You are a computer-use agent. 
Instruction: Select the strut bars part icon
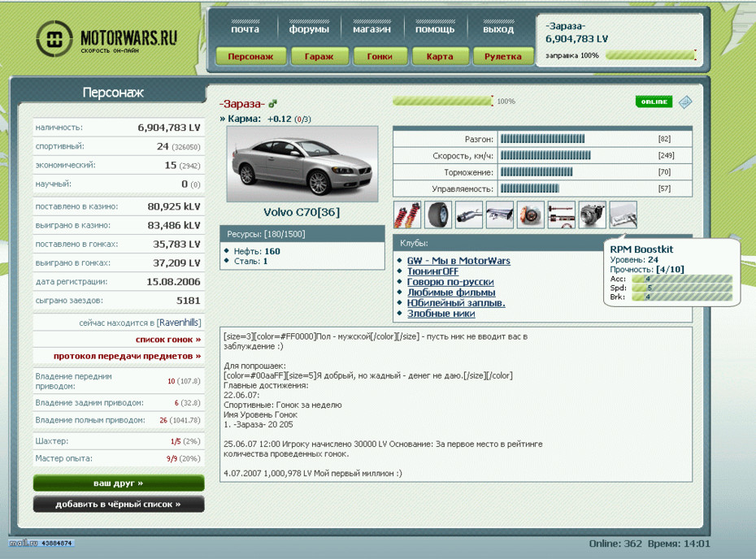562,214
